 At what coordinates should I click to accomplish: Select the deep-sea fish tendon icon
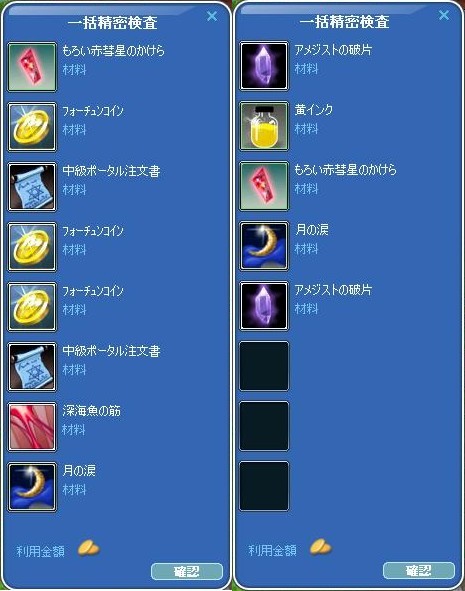(32, 427)
